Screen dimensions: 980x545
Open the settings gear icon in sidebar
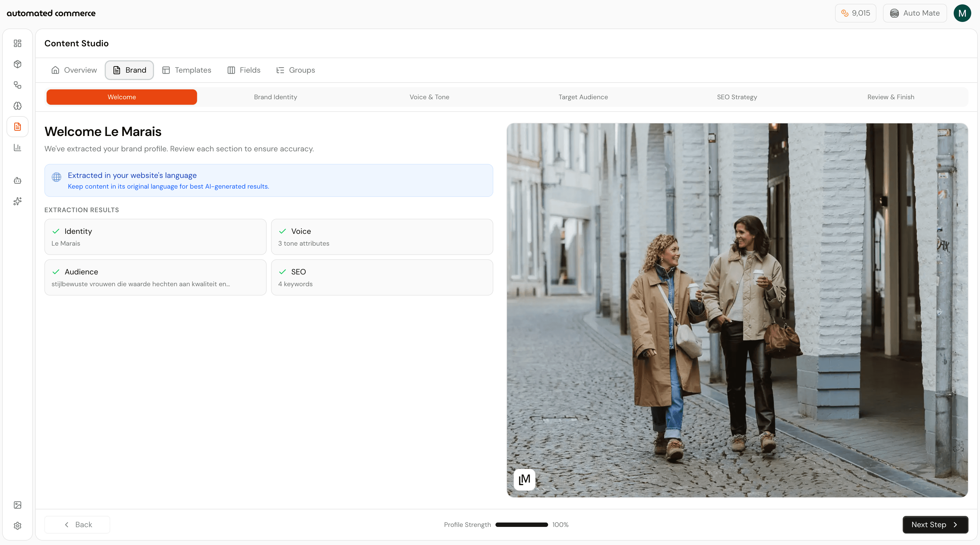point(18,526)
